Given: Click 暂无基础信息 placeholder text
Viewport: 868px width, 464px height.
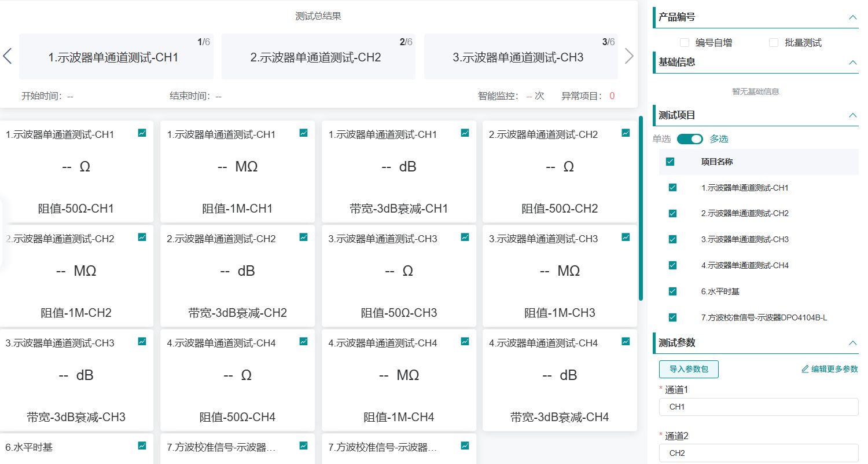Looking at the screenshot, I should point(755,92).
